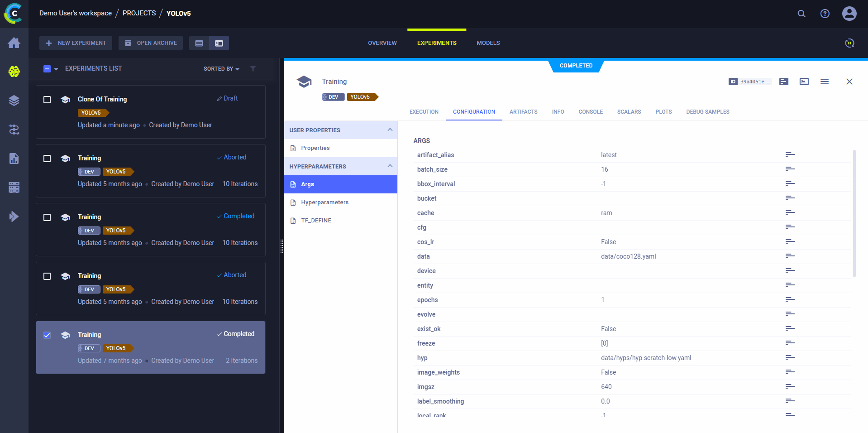Click the help question mark icon

825,14
